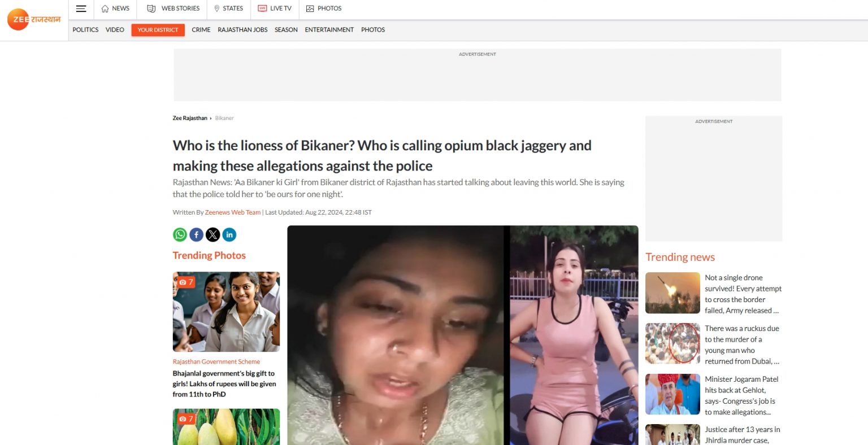The width and height of the screenshot is (868, 445).
Task: Click the Zee Rajasthan logo
Action: tap(34, 20)
